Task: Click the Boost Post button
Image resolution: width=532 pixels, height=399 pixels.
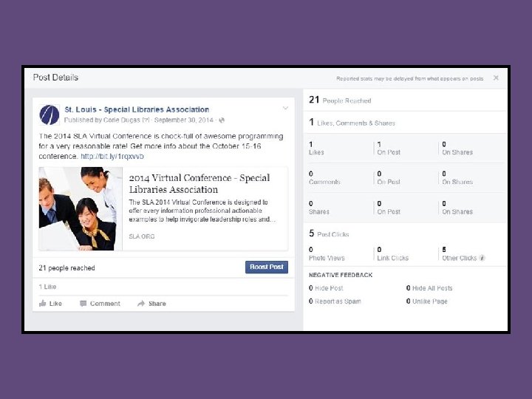Action: (x=267, y=267)
